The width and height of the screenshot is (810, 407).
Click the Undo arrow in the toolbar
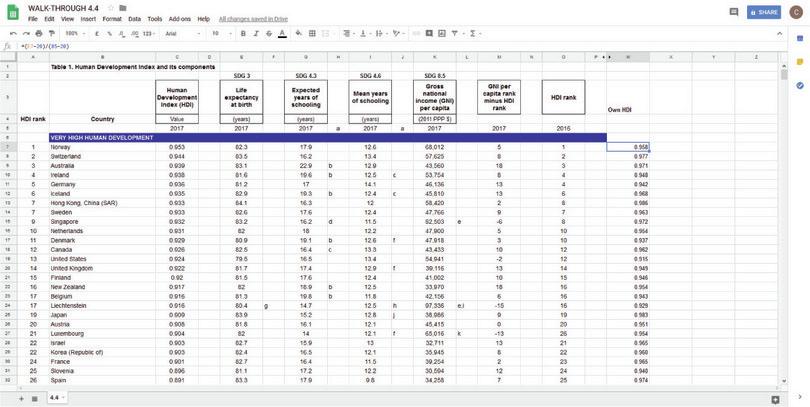click(13, 34)
